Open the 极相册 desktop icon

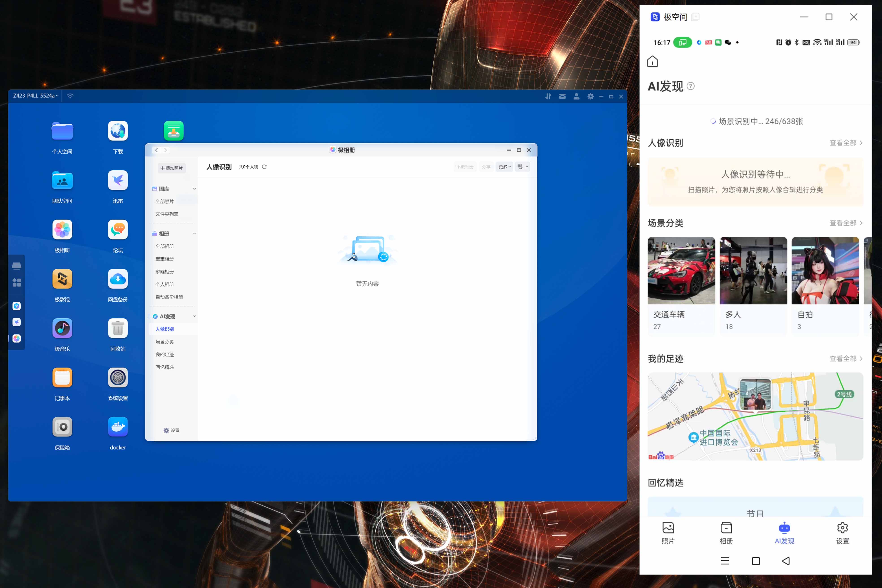click(62, 229)
